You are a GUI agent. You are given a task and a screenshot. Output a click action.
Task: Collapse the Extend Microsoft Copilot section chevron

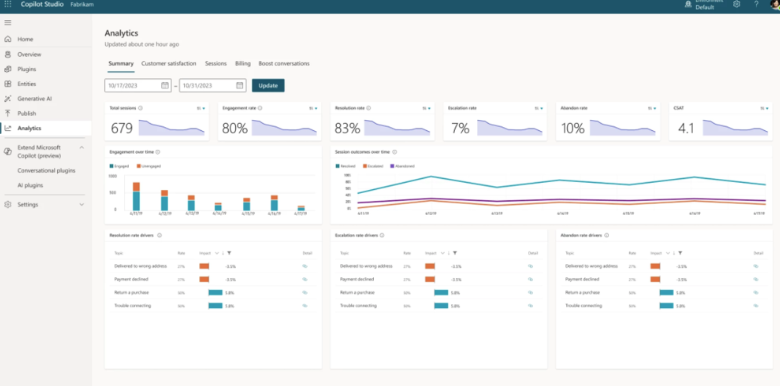point(82,148)
